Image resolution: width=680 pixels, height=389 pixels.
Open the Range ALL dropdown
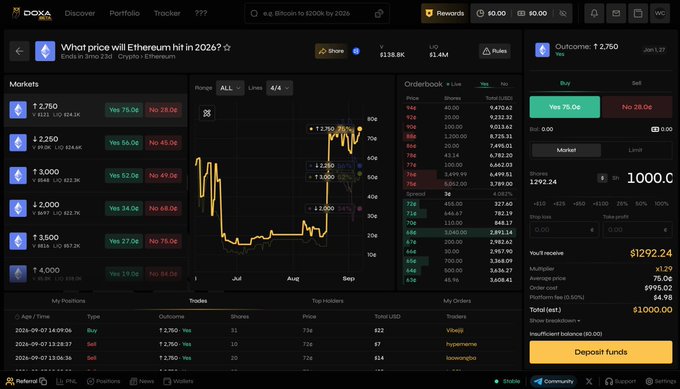(x=230, y=88)
